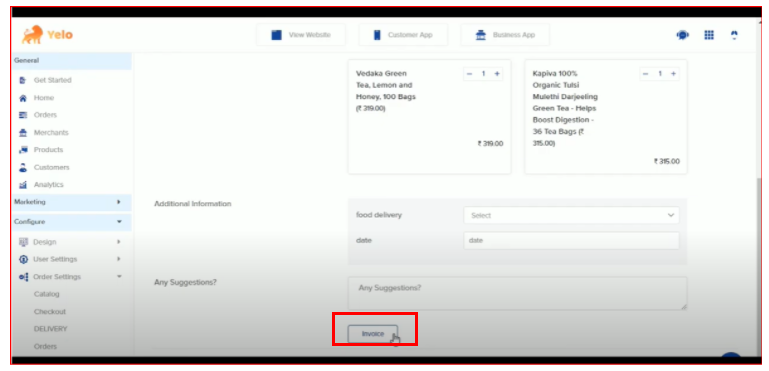Image resolution: width=769 pixels, height=371 pixels.
Task: Click the date input field
Action: 571,240
